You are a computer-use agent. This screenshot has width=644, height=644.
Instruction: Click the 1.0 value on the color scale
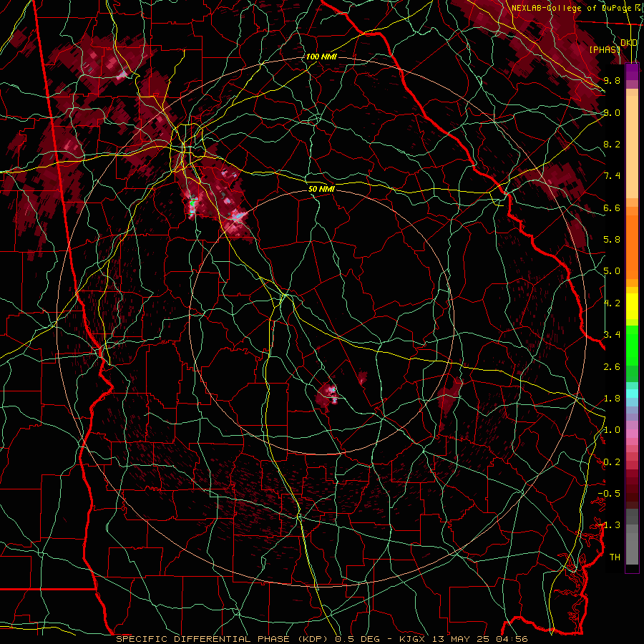click(612, 430)
